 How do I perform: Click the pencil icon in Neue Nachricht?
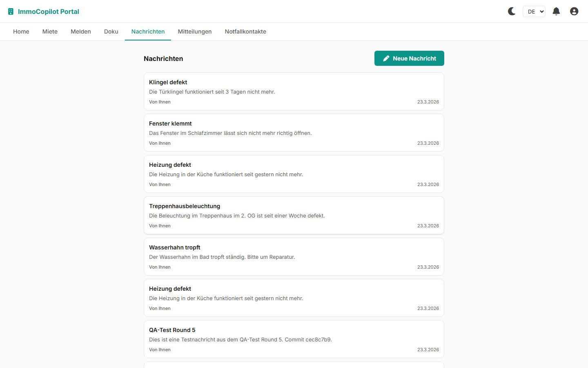coord(386,58)
